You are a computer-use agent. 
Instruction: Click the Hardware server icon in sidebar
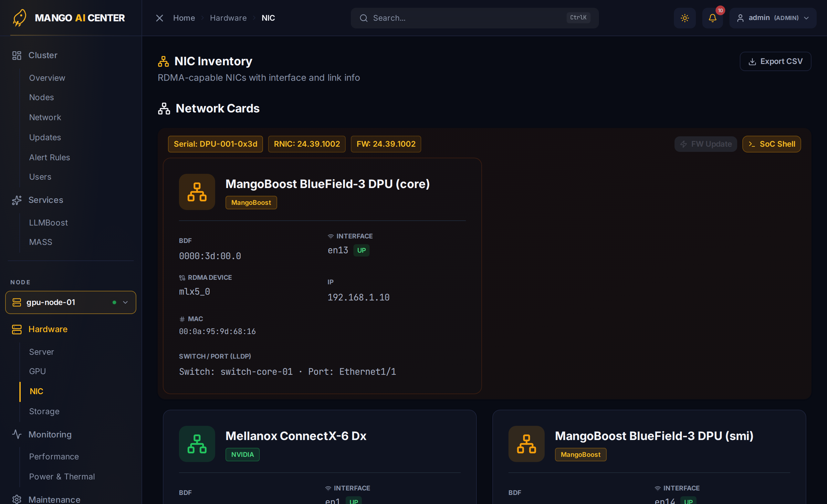[x=16, y=329]
